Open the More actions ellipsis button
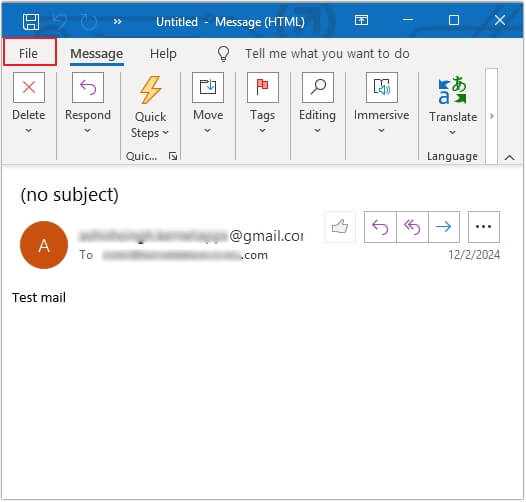The height and width of the screenshot is (502, 526). [x=484, y=227]
